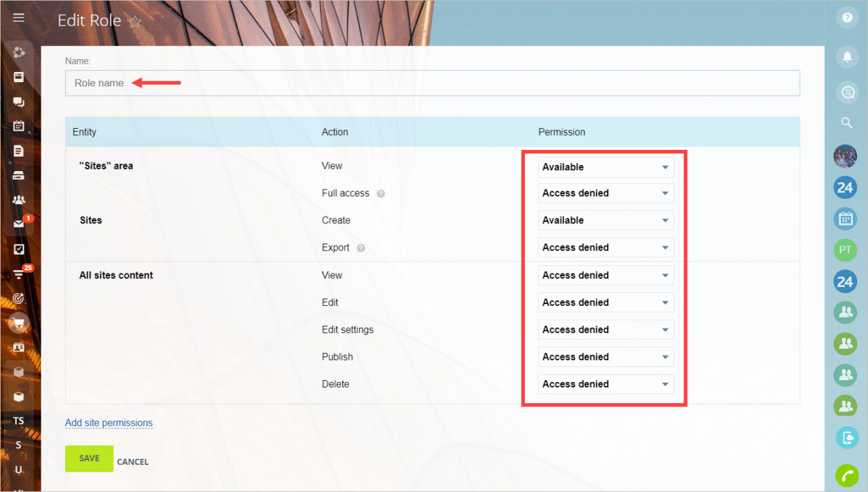Open the tasks checkmark icon in sidebar

click(x=19, y=249)
